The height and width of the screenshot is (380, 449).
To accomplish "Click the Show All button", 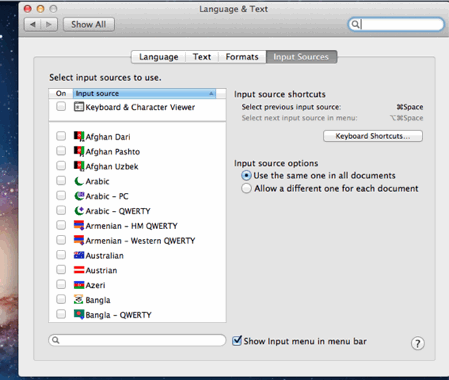I will pos(89,24).
